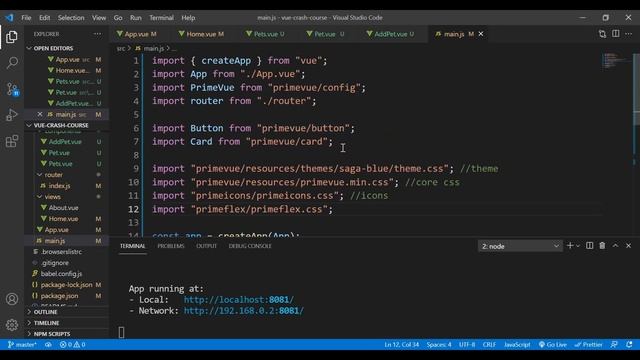The image size is (640, 360).
Task: Click Prettier status bar item
Action: pyautogui.click(x=588, y=344)
